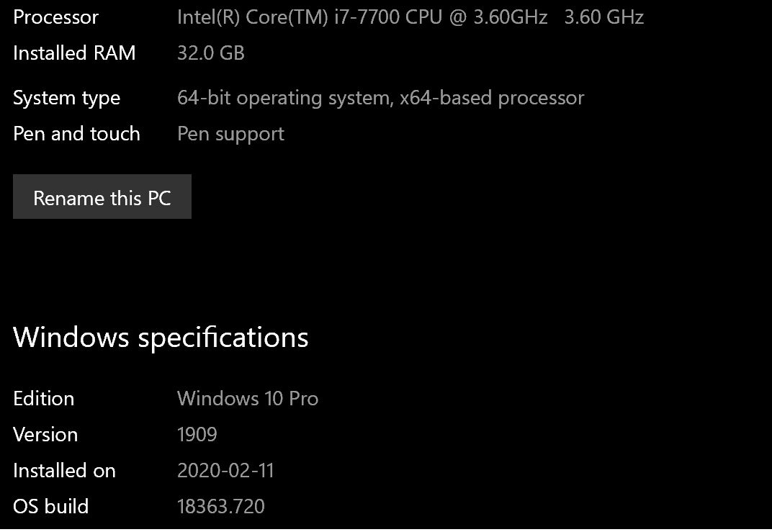Click the Installed on label

point(64,471)
